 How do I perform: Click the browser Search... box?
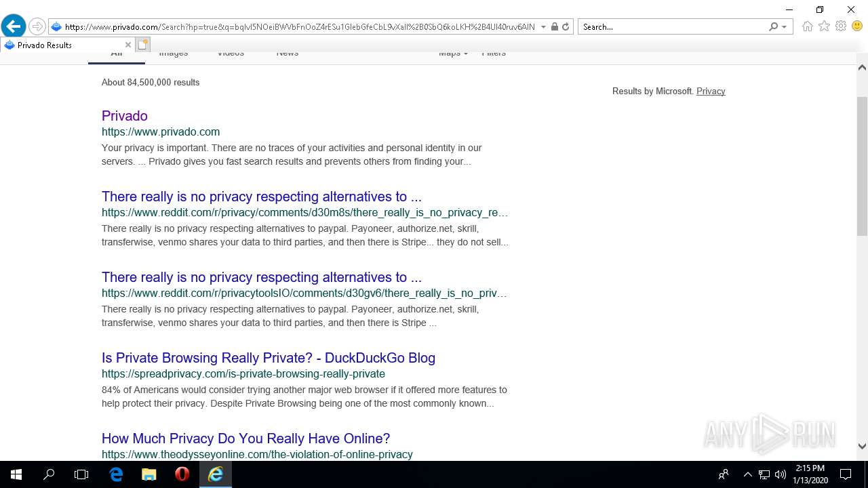click(x=674, y=27)
